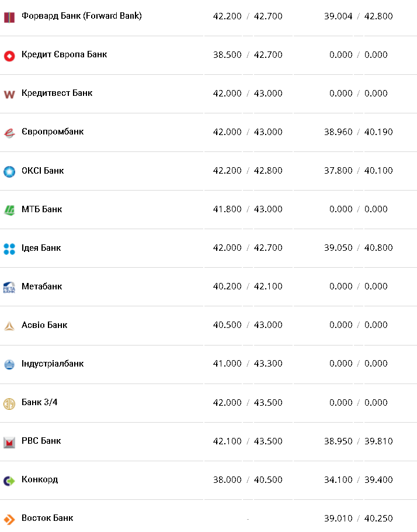
Task: Open the Індустріалбанк name link
Action: 53,364
